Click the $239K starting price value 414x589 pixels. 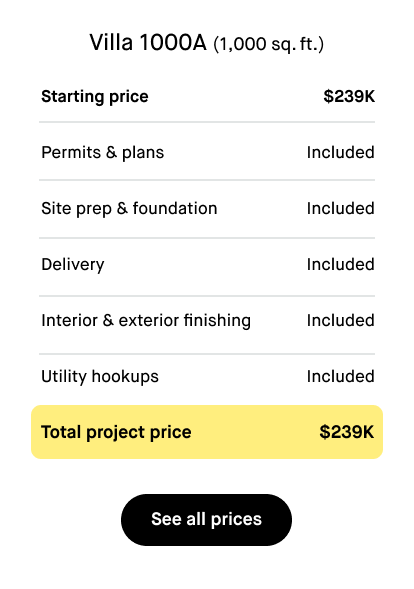pyautogui.click(x=349, y=96)
